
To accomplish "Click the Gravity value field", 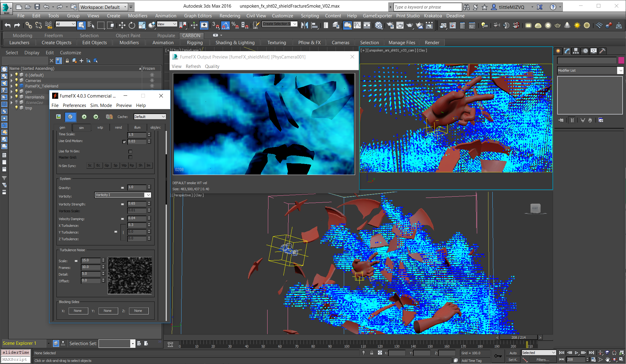I will click(x=137, y=187).
